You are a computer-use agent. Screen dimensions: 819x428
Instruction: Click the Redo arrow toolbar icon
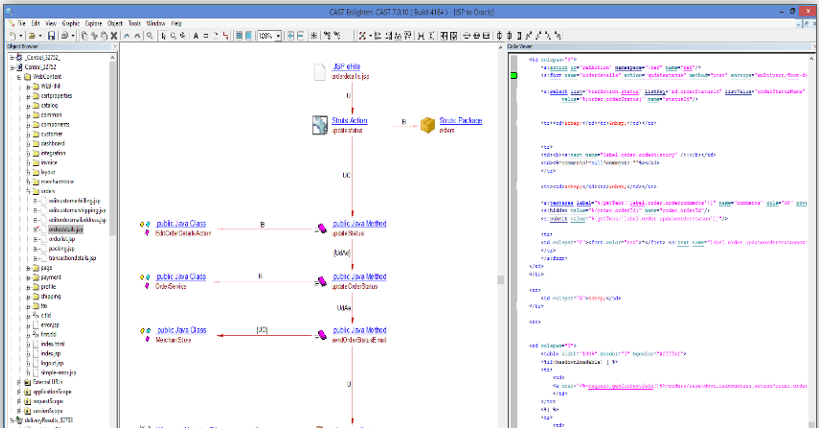click(137, 36)
